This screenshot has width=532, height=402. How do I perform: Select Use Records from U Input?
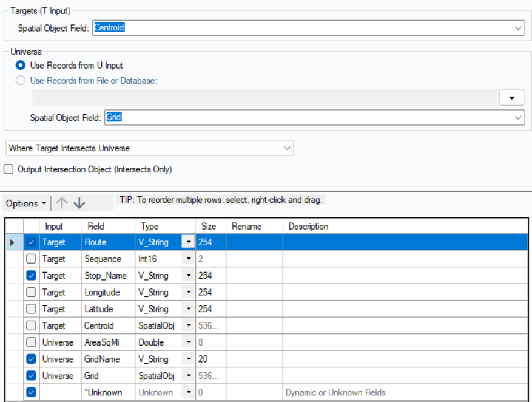tap(21, 65)
